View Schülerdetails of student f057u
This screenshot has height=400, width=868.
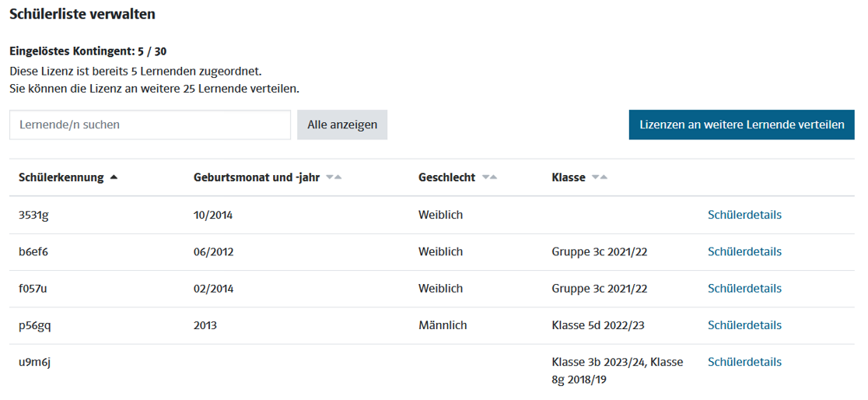point(744,288)
